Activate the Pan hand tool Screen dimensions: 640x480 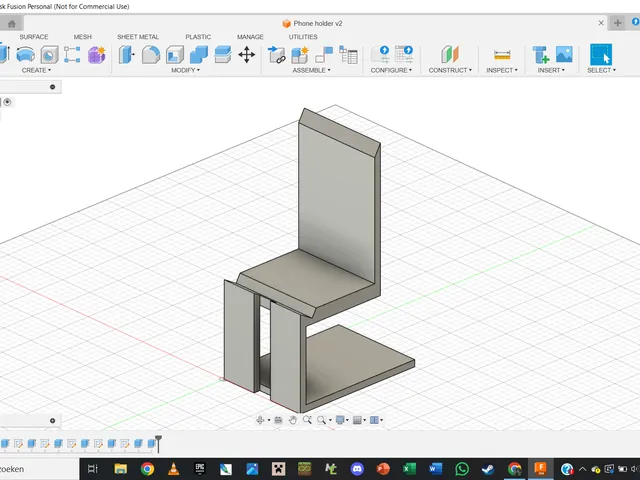point(292,420)
